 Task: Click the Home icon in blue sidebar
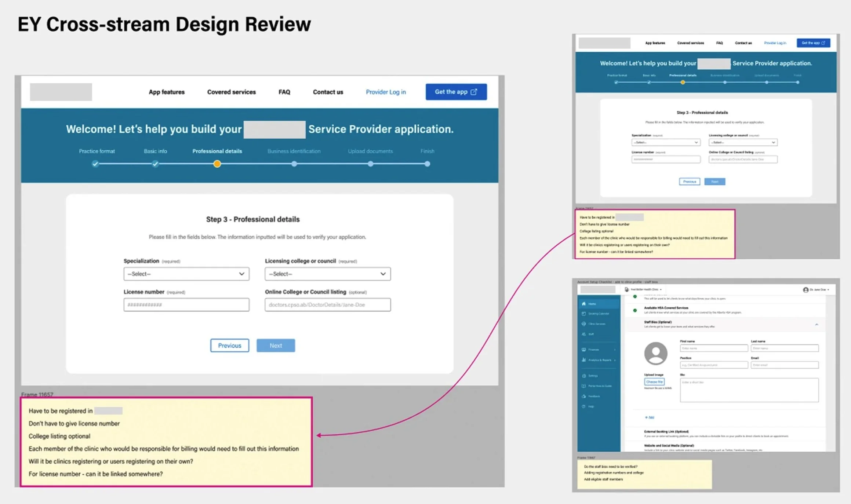[584, 304]
